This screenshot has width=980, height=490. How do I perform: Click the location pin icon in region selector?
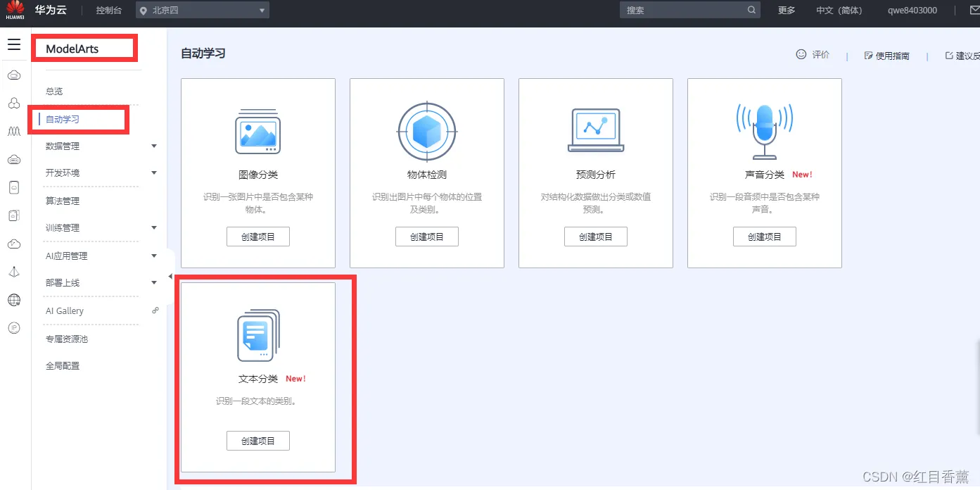tap(144, 11)
